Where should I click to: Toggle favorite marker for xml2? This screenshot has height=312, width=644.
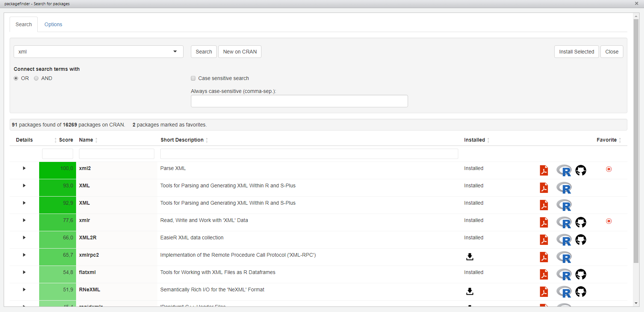click(609, 169)
